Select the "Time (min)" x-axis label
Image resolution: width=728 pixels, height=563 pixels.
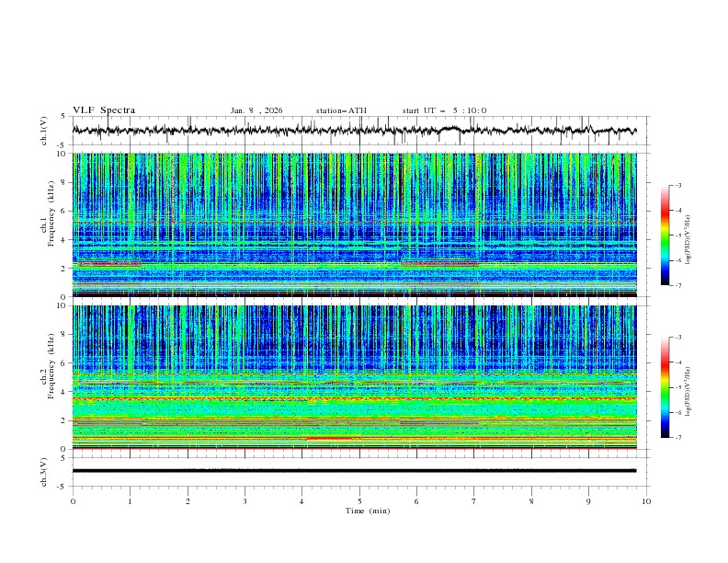[x=368, y=511]
